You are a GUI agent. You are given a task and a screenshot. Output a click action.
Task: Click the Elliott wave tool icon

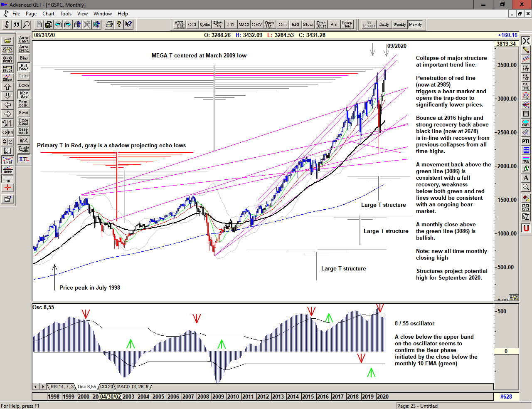pyautogui.click(x=7, y=77)
